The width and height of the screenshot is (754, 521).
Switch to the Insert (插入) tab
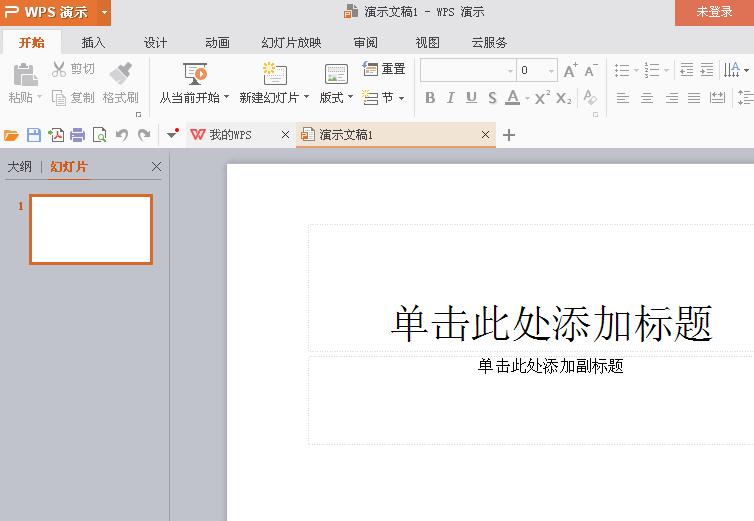coord(93,43)
